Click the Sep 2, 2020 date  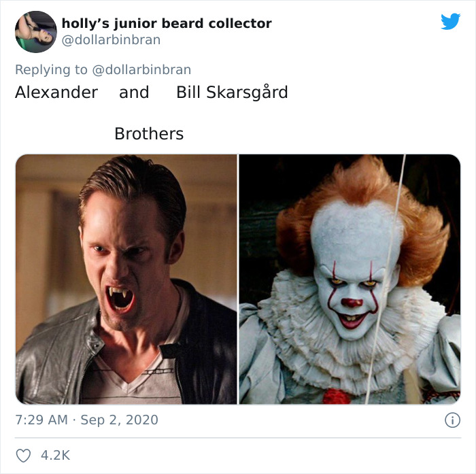(x=119, y=420)
